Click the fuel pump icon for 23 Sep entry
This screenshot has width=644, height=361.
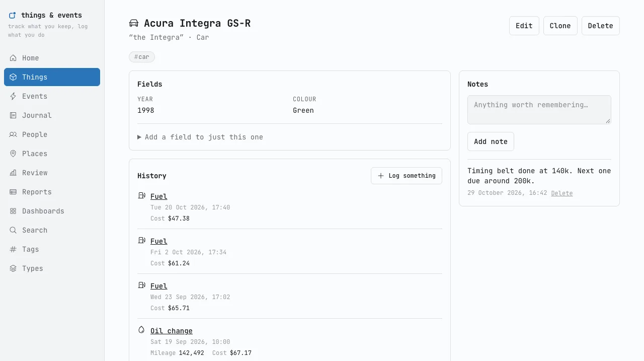coord(141,285)
